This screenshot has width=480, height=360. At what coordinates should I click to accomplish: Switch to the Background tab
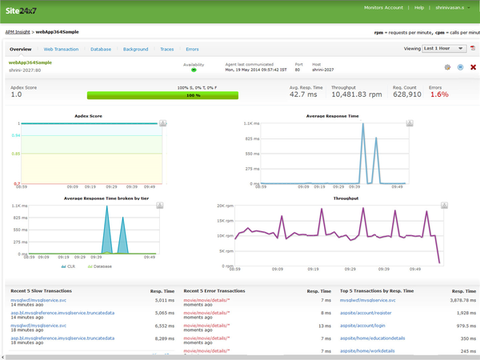[x=136, y=49]
